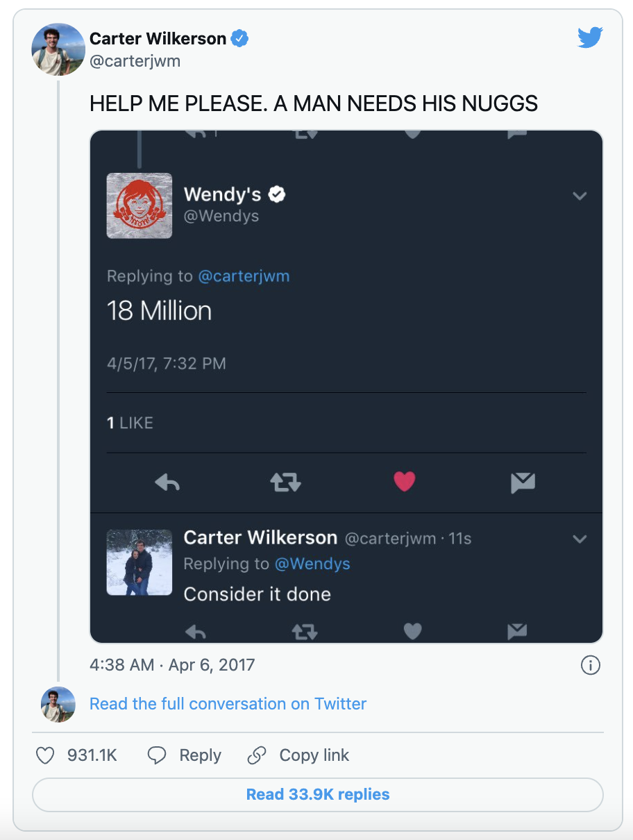Click the Twitter bird logo
The image size is (633, 840).
click(590, 38)
